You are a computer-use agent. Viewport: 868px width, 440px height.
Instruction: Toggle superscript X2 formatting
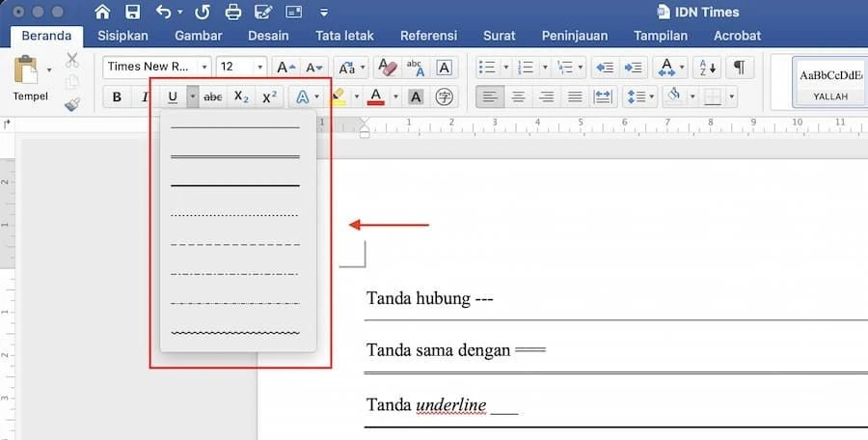point(270,97)
